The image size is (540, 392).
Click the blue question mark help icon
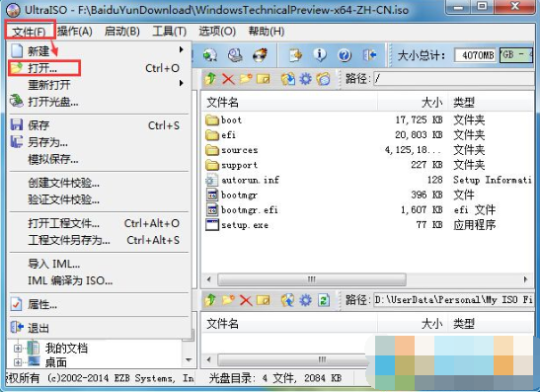tap(345, 54)
